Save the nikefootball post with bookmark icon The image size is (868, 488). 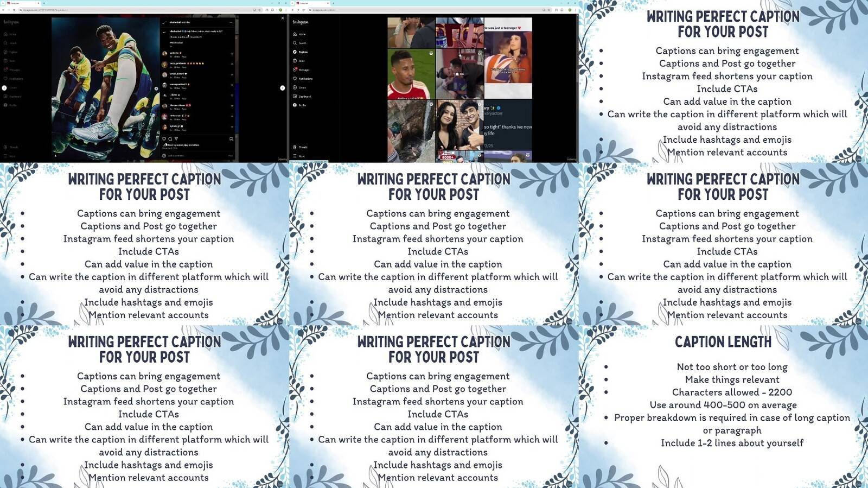point(231,138)
